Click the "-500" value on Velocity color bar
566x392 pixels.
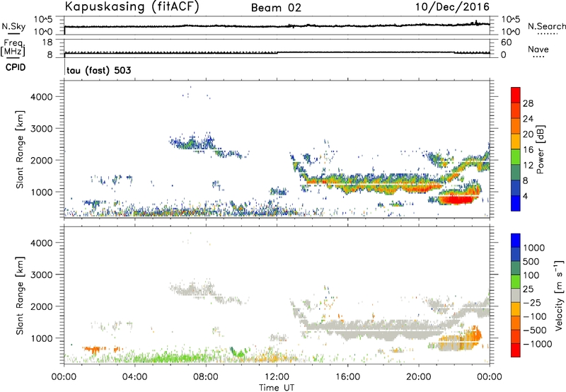tap(534, 330)
